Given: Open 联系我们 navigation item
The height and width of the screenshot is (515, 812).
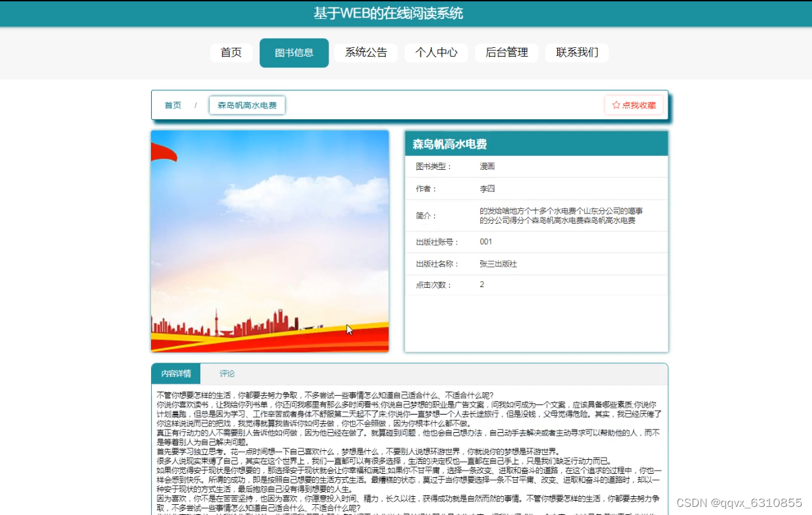Looking at the screenshot, I should (x=577, y=53).
